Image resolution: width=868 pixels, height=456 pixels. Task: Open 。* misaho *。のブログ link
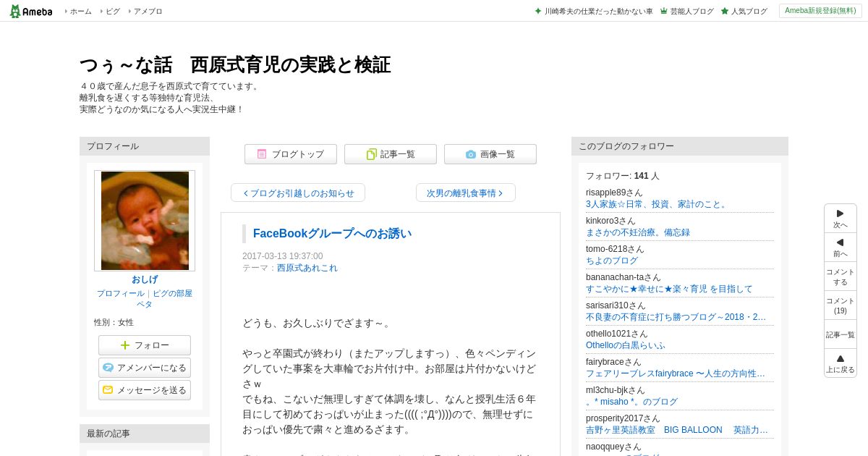tap(631, 402)
